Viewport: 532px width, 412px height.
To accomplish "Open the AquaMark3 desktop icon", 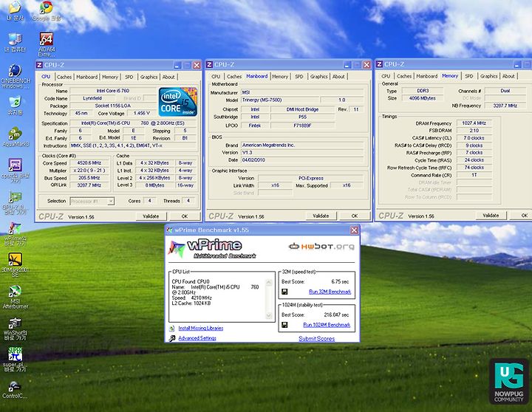I will click(x=16, y=137).
